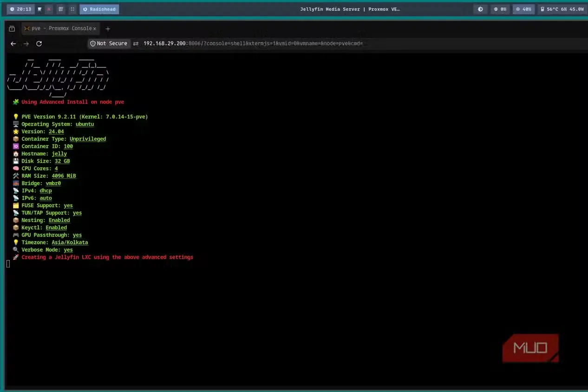Click the 40% status indicator
This screenshot has height=392, width=588.
click(x=523, y=9)
